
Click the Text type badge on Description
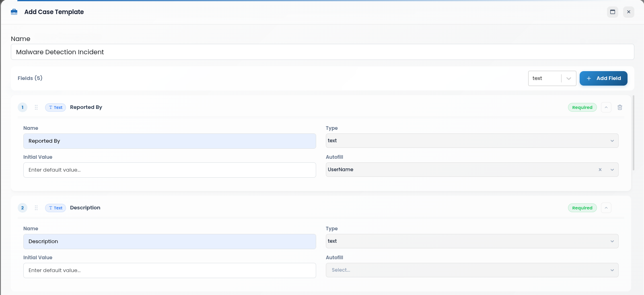[x=56, y=208]
